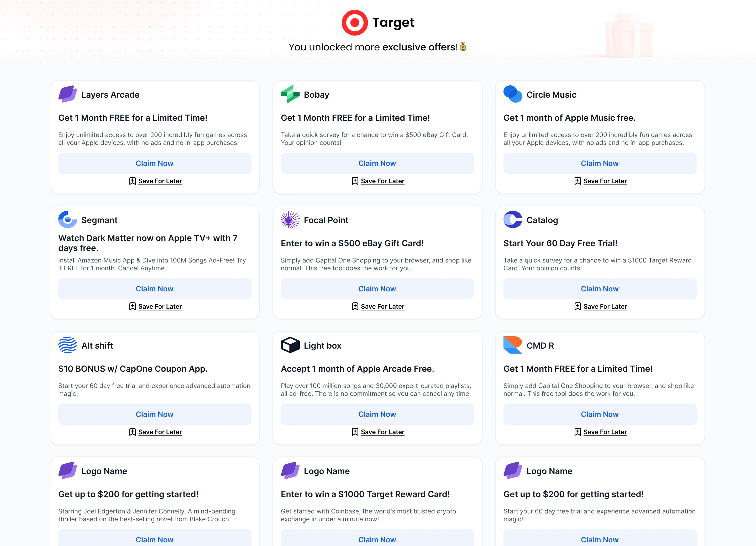Image resolution: width=756 pixels, height=546 pixels.
Task: Claim the Segmant Dark Matter offer
Action: [x=155, y=289]
